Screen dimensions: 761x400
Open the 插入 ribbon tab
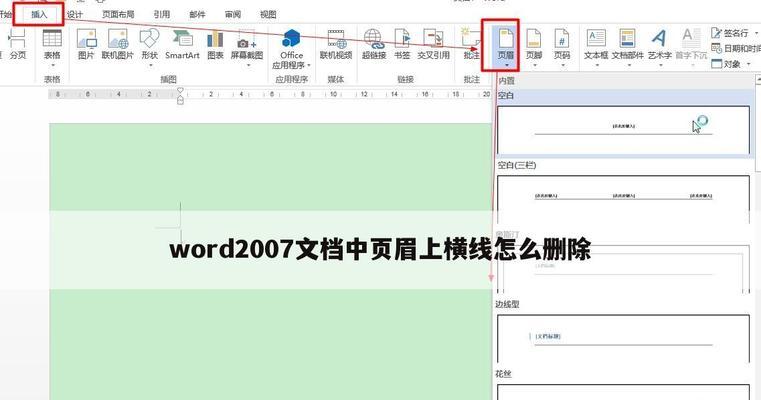(x=39, y=15)
